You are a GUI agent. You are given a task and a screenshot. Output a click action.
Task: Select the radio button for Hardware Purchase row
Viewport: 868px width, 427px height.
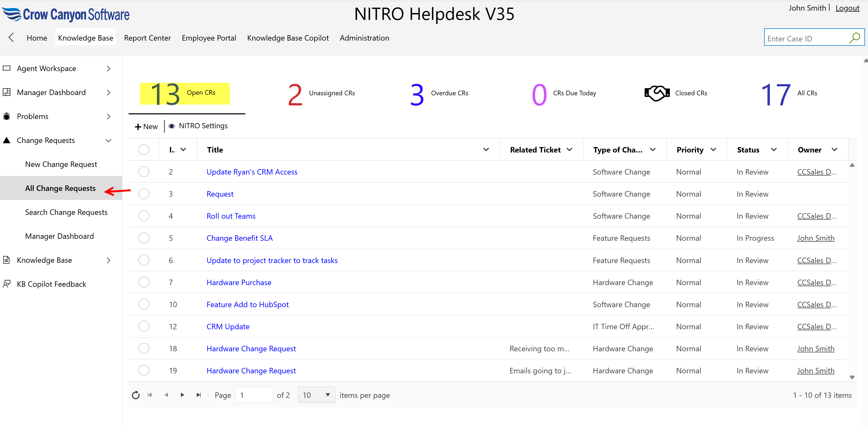coord(144,282)
